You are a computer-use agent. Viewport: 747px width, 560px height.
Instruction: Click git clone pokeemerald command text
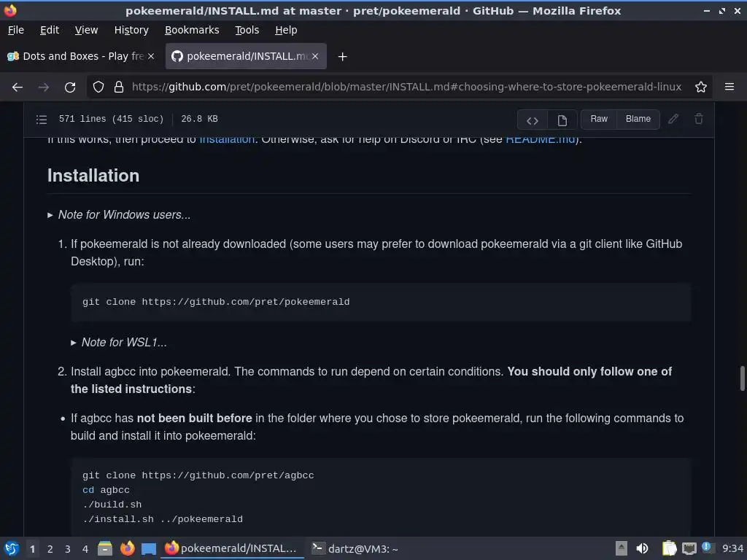tap(216, 302)
